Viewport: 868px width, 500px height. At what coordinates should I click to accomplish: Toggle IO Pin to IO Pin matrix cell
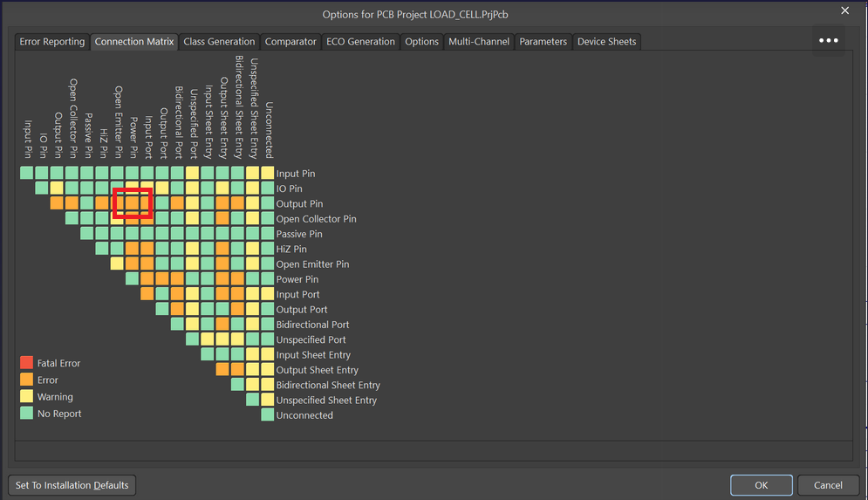(x=42, y=188)
